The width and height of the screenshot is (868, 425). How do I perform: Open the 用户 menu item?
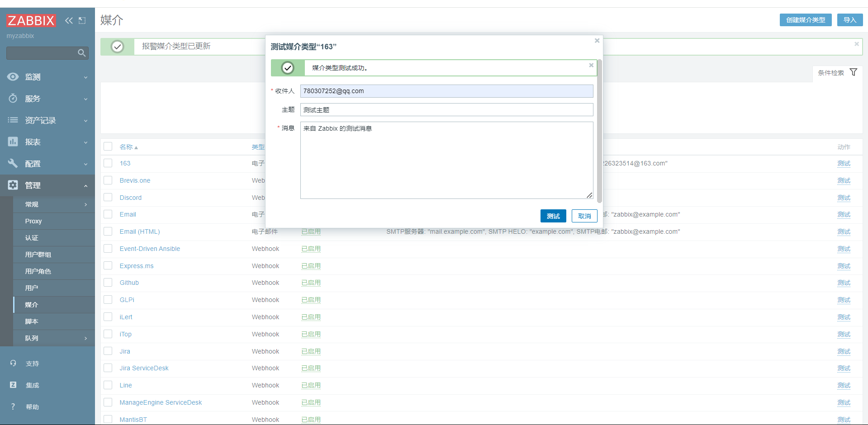[54, 288]
